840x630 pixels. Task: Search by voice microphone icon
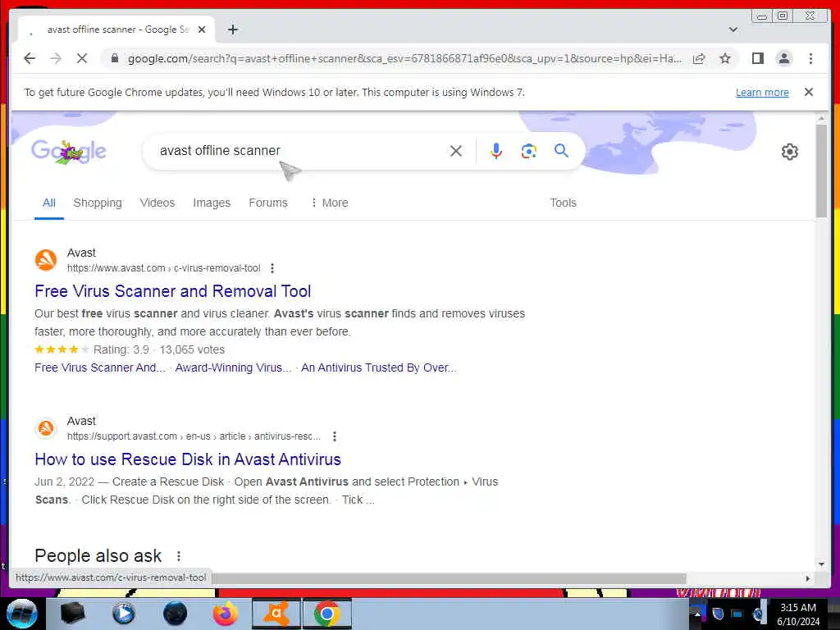496,151
